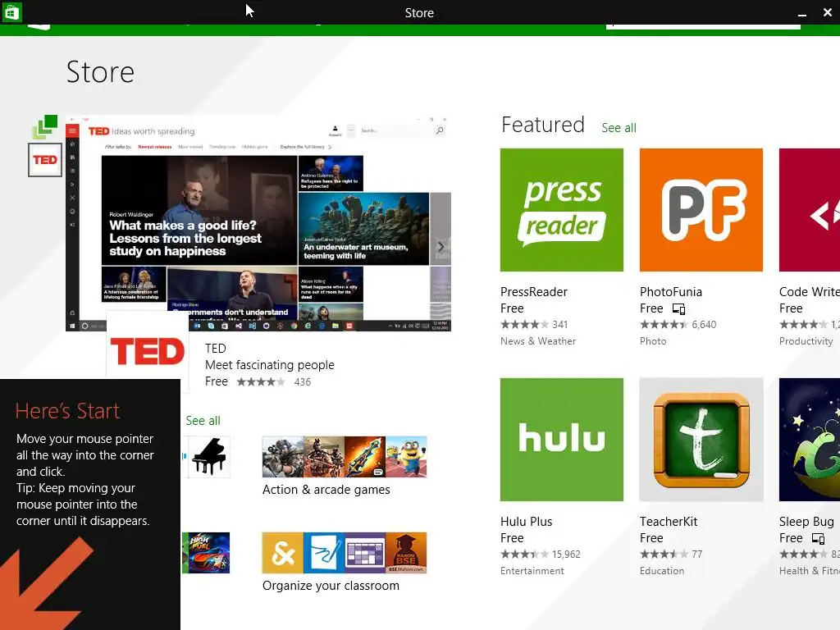
Task: Click See all above the collections
Action: point(203,421)
